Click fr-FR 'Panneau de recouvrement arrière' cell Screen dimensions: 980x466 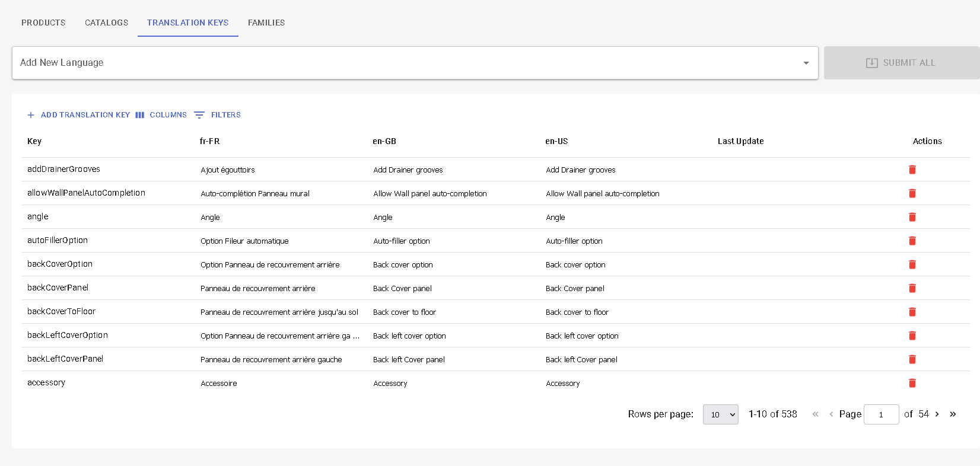[258, 289]
